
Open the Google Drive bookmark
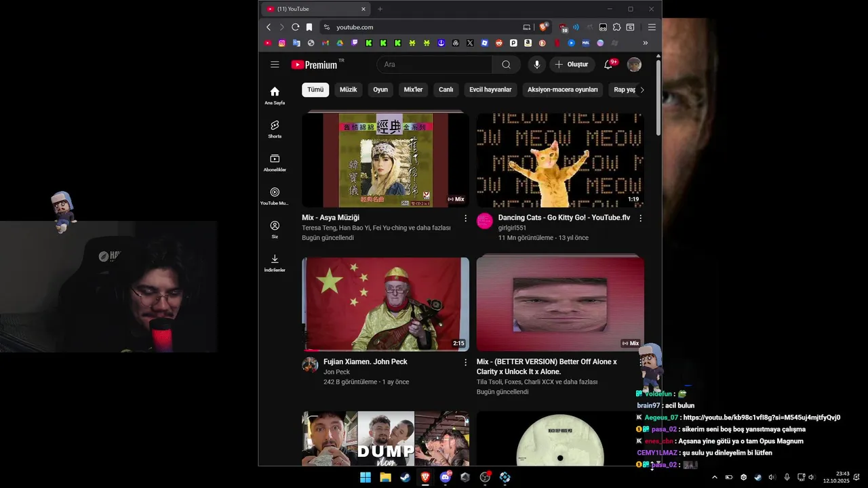pyautogui.click(x=340, y=43)
